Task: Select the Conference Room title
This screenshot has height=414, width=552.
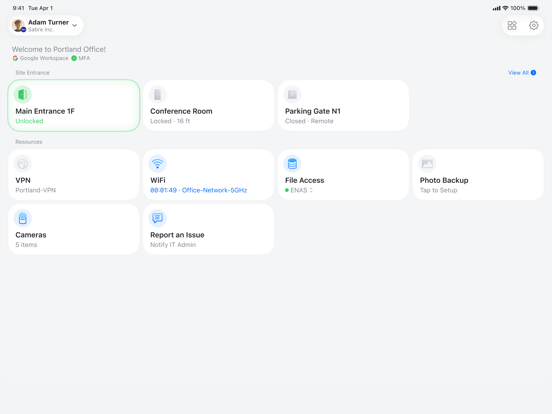Action: click(181, 111)
